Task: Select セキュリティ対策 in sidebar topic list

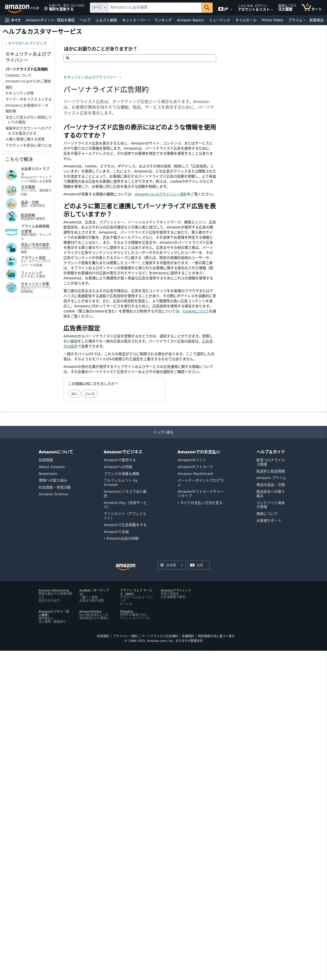Action: (19, 93)
